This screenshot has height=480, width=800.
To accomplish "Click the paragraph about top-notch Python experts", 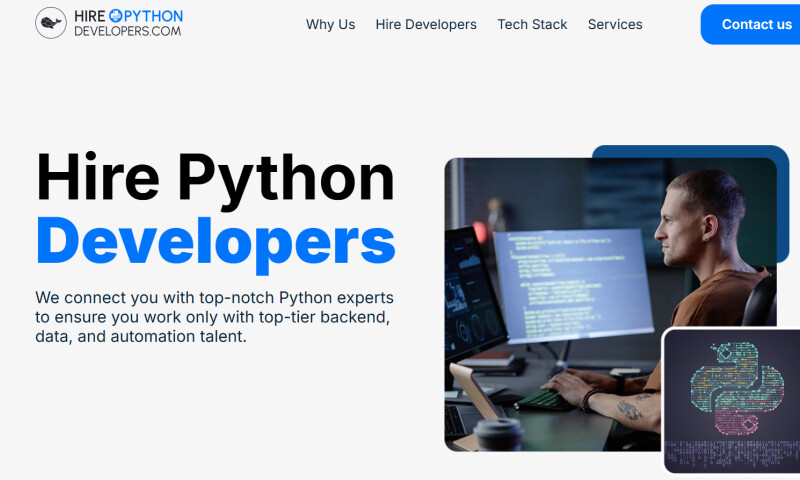I will [214, 317].
